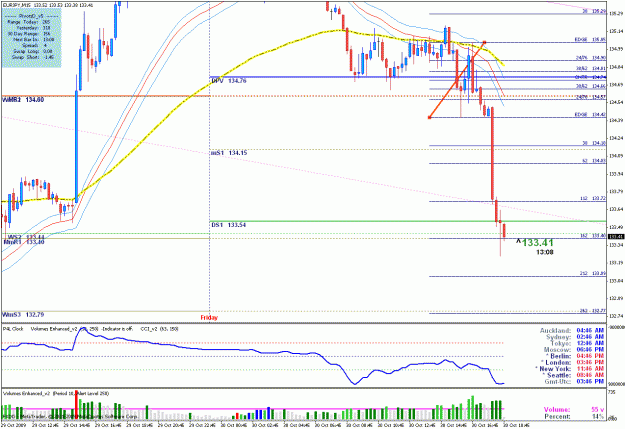Select the upper red endpoint of the orange trendline
Image resolution: width=625 pixels, height=429 pixels.
tap(484, 42)
